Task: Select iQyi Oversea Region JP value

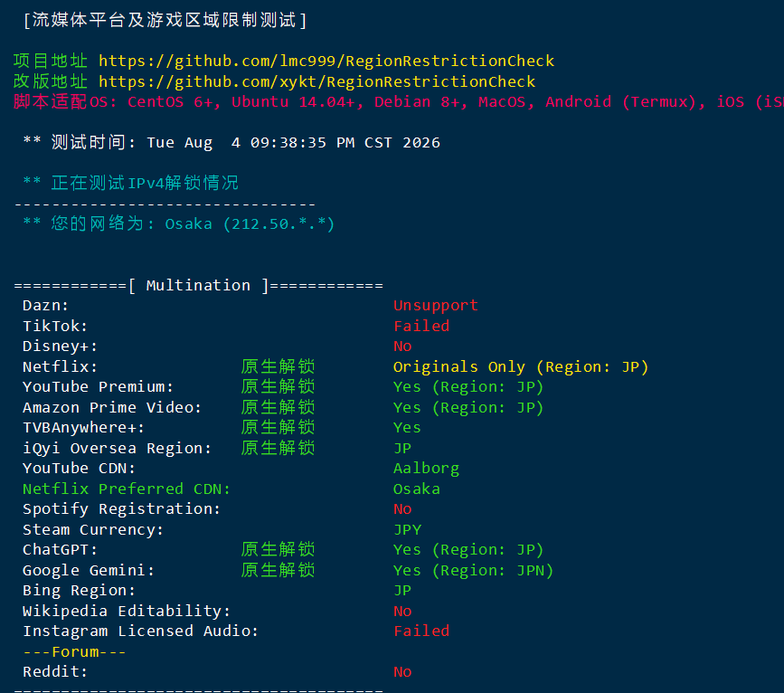Action: (x=402, y=449)
